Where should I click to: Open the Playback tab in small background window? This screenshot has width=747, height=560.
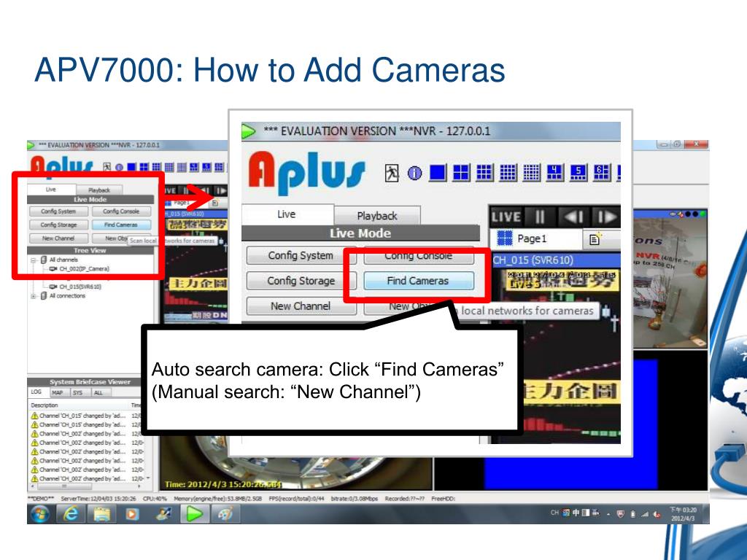(99, 190)
